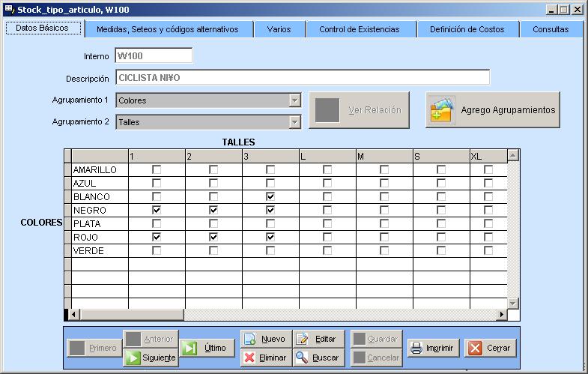
Task: Open search with Buscar magnifier button
Action: coord(318,358)
